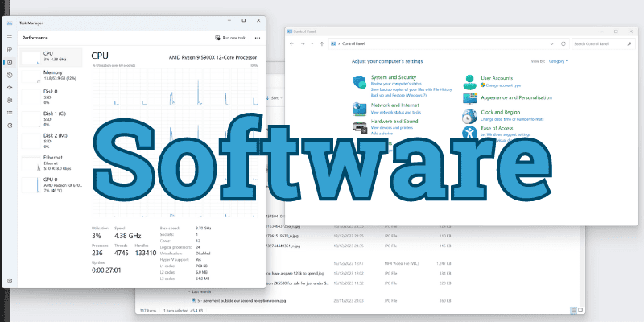Image resolution: width=644 pixels, height=322 pixels.
Task: Open Review your computer's status link
Action: point(396,84)
